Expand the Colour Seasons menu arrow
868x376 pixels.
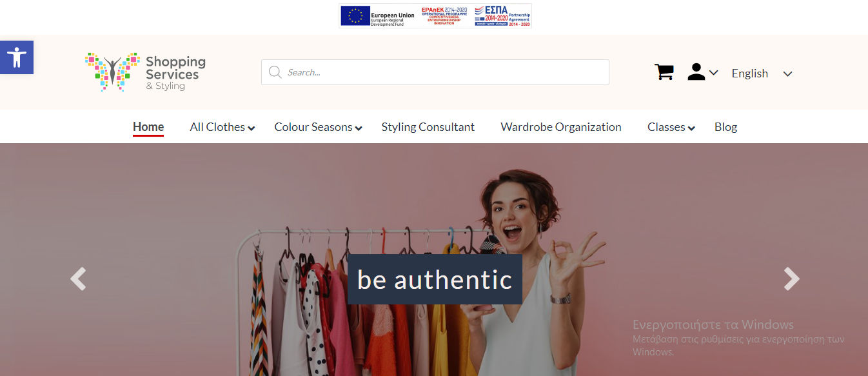point(359,128)
